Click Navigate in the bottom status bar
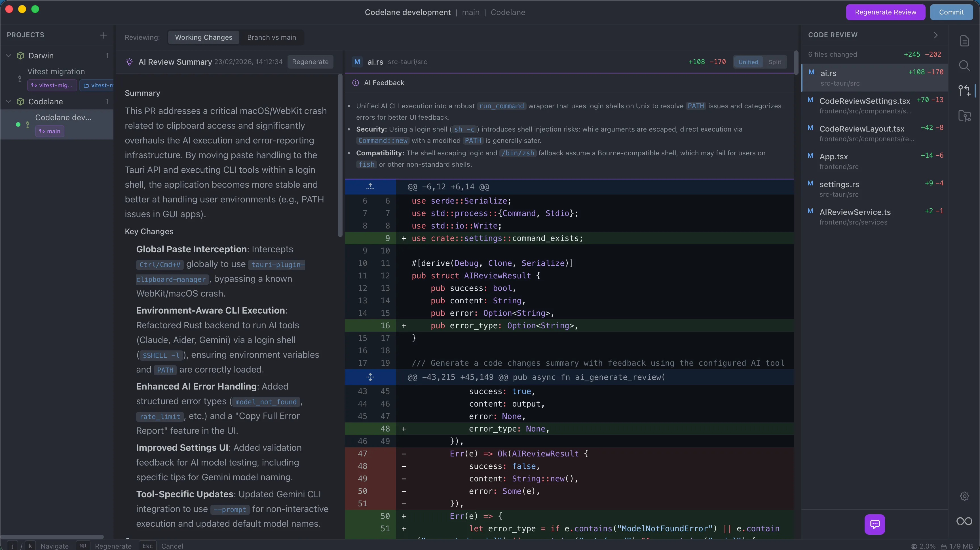Image resolution: width=980 pixels, height=550 pixels. click(55, 546)
